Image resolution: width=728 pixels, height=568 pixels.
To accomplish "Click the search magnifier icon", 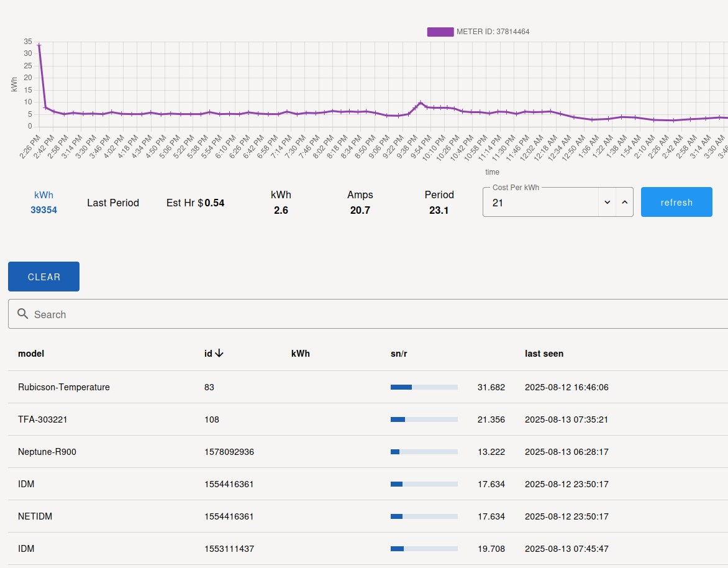I will tap(23, 314).
